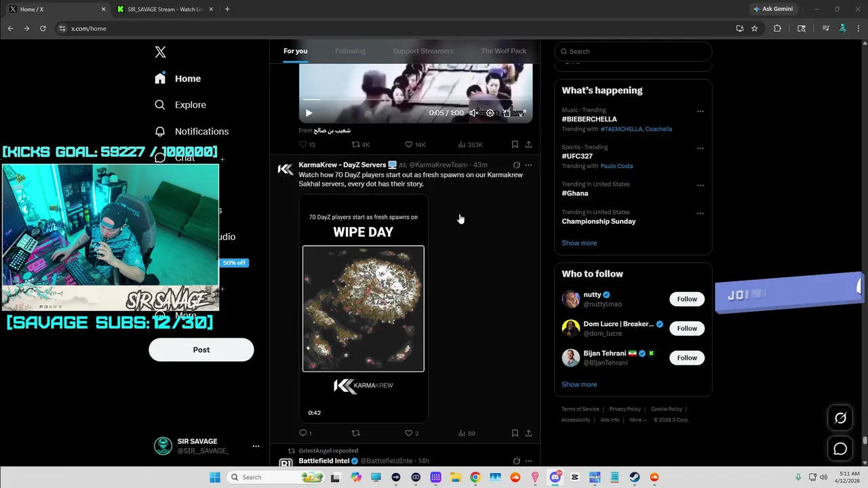Open Terms of Service link
The image size is (868, 488).
(x=580, y=409)
